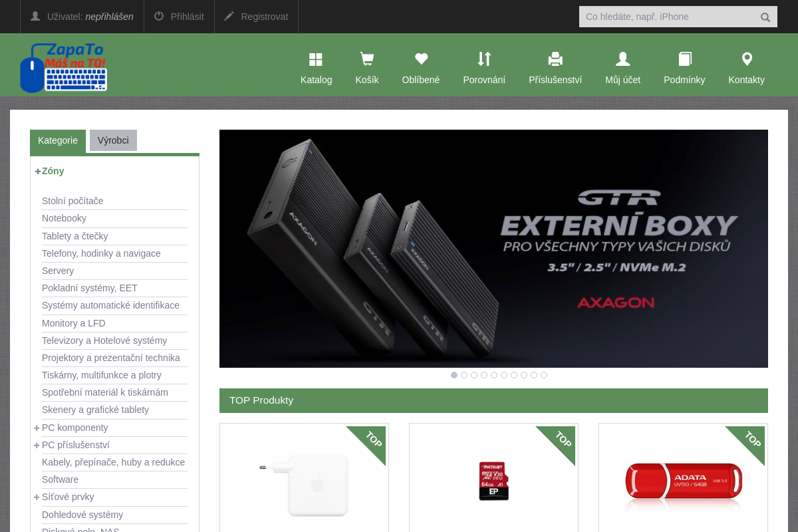The width and height of the screenshot is (798, 532).
Task: Open Můj účet person icon
Action: pyautogui.click(x=622, y=59)
